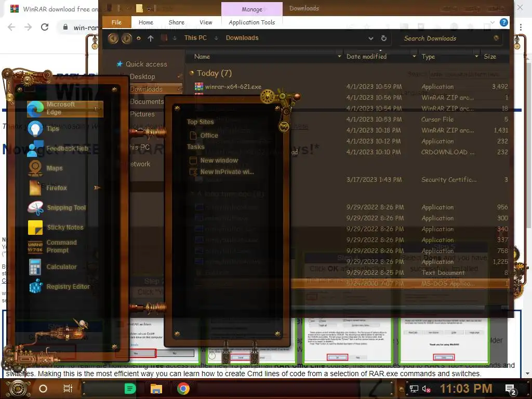532x399 pixels.
Task: Open the Maps app
Action: (54, 168)
